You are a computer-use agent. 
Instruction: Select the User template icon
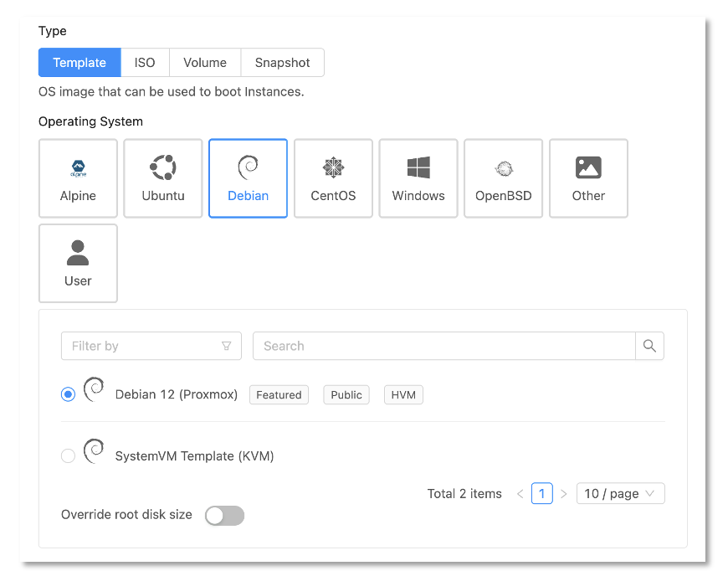(x=78, y=252)
